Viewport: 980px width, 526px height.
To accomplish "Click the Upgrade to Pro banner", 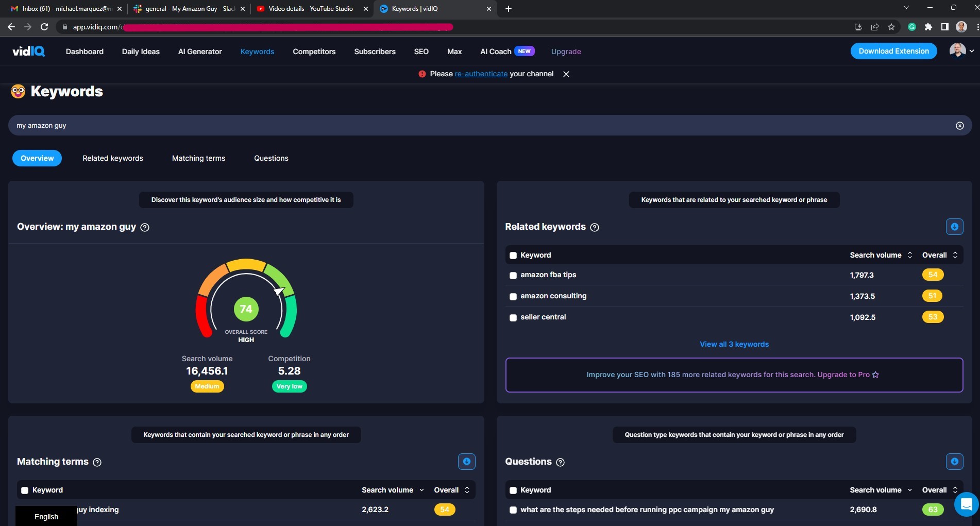I will (x=734, y=375).
